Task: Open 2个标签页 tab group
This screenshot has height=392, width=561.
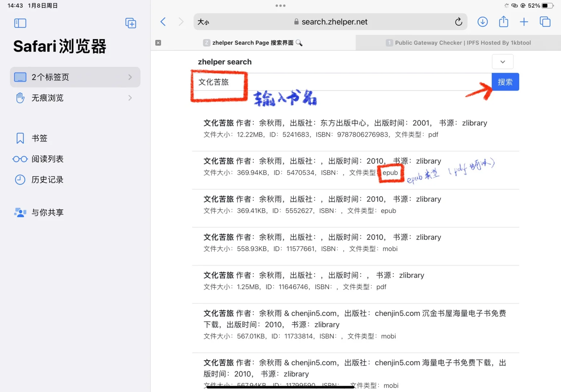Action: pos(75,77)
